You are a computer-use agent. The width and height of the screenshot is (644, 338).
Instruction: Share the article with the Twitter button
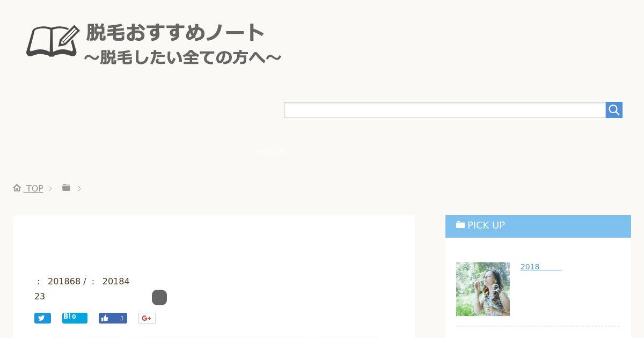[42, 318]
